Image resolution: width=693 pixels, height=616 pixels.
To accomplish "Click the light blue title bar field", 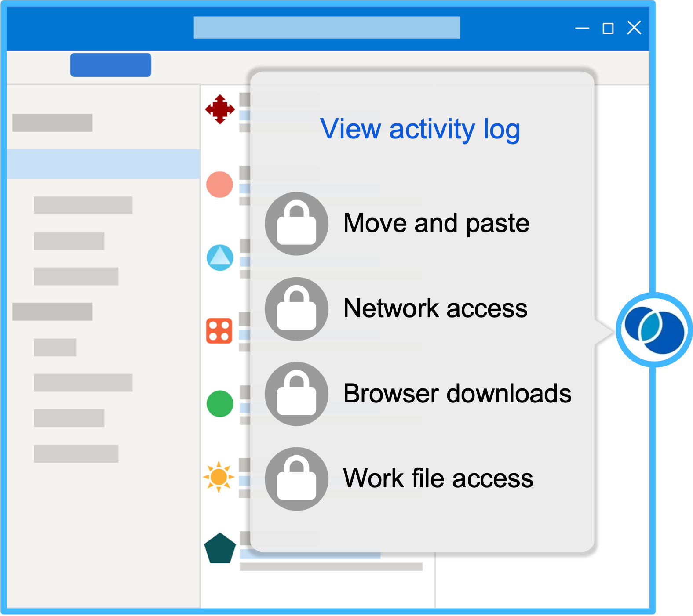I will (327, 28).
